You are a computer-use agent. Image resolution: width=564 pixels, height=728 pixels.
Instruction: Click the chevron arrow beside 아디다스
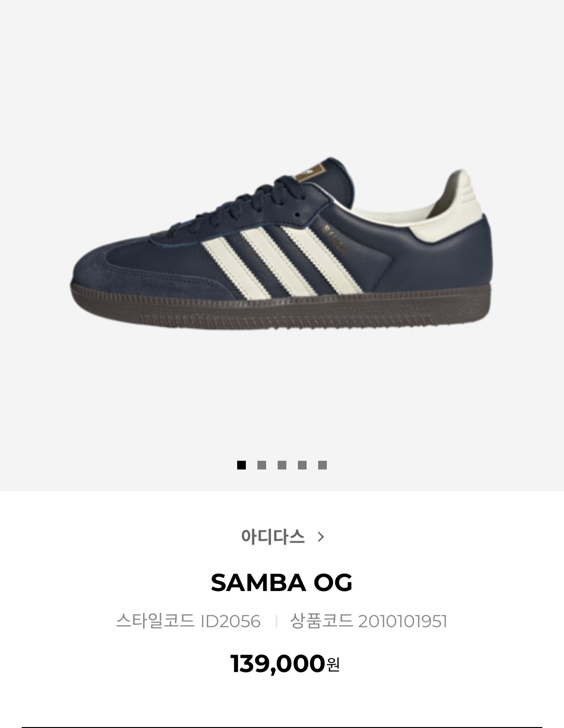pos(321,537)
